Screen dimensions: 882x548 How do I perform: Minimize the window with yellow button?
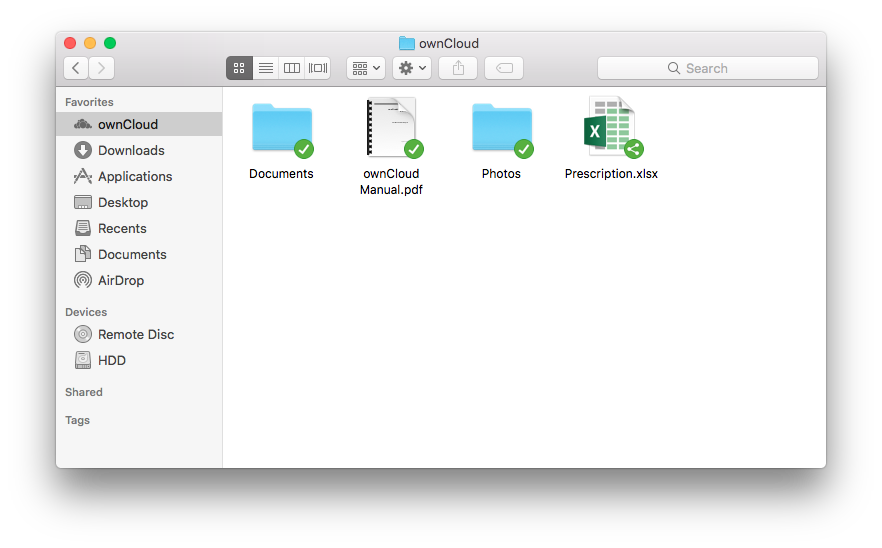(90, 43)
